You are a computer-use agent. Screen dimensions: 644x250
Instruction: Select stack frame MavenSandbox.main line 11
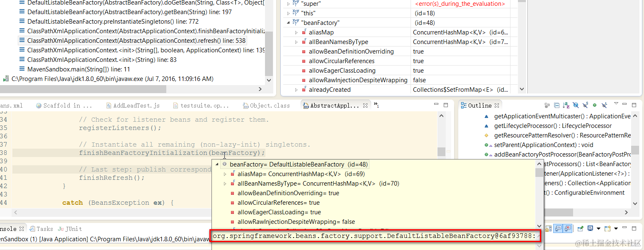[78, 69]
